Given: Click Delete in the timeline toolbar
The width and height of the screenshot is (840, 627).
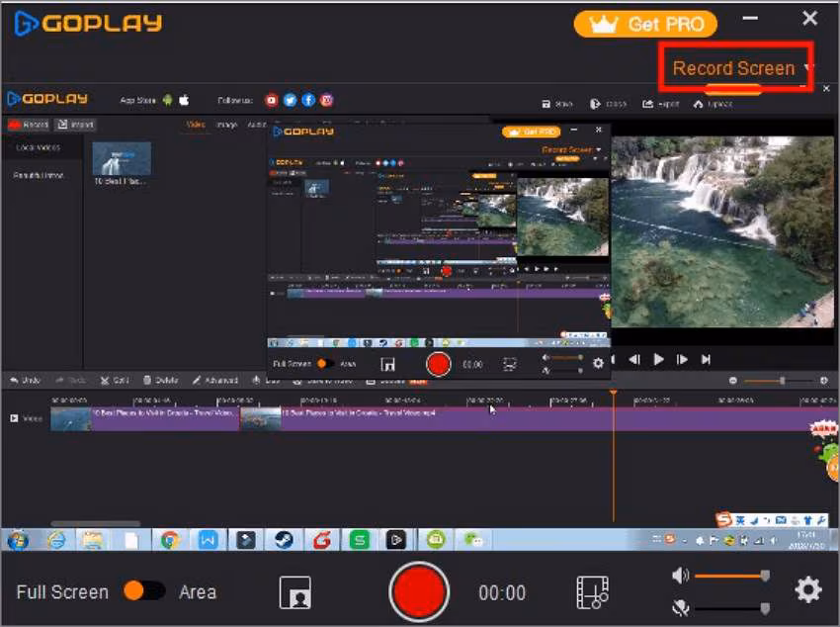Looking at the screenshot, I should pos(161,381).
